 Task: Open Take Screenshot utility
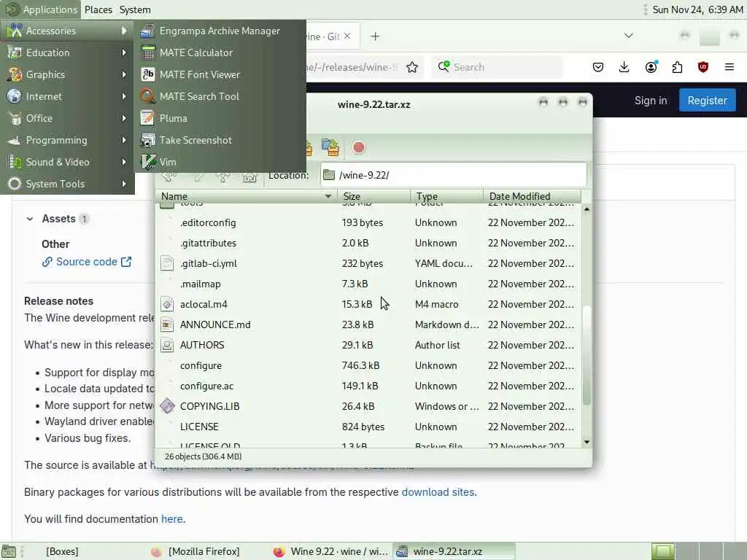220,141
